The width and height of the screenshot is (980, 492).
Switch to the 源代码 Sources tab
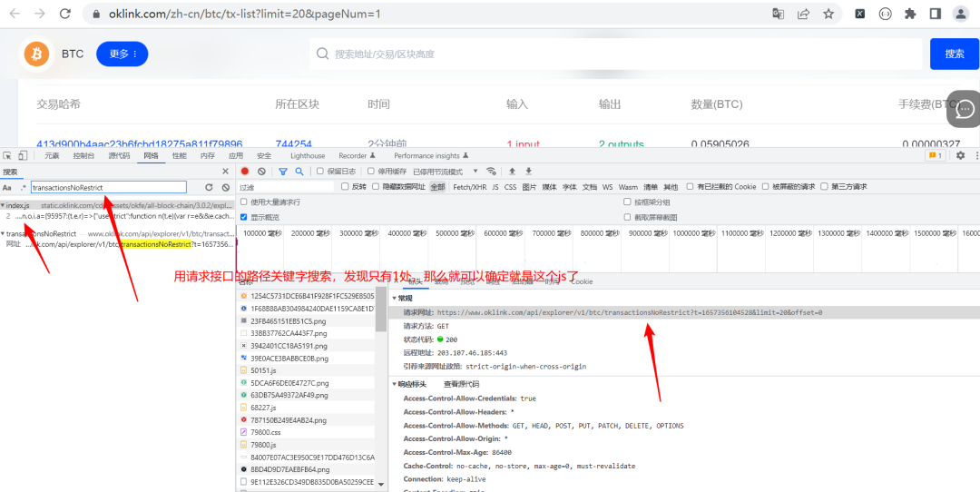click(120, 155)
